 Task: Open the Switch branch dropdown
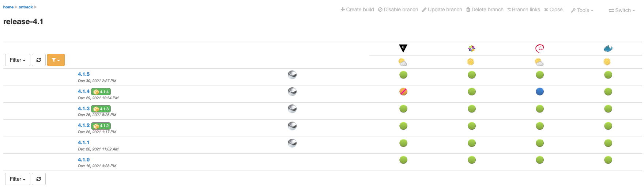click(x=622, y=10)
